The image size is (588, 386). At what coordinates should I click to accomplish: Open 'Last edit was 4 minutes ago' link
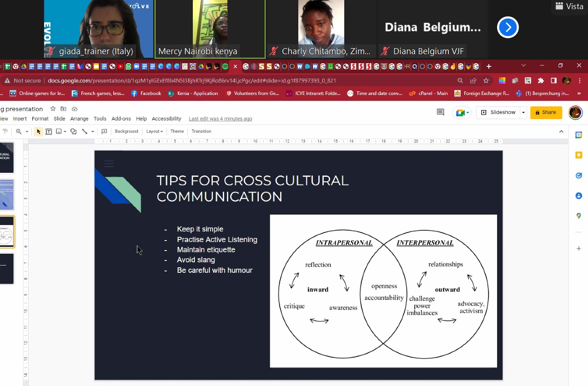pos(220,119)
